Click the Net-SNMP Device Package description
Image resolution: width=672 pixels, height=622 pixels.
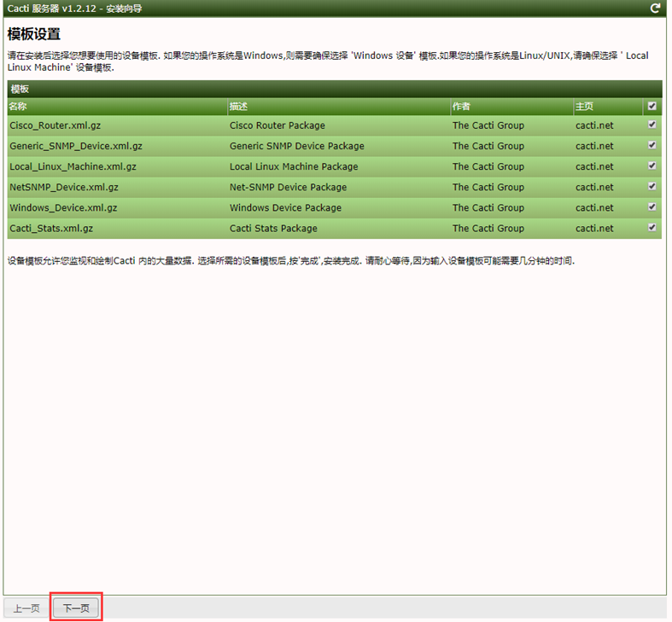point(288,187)
